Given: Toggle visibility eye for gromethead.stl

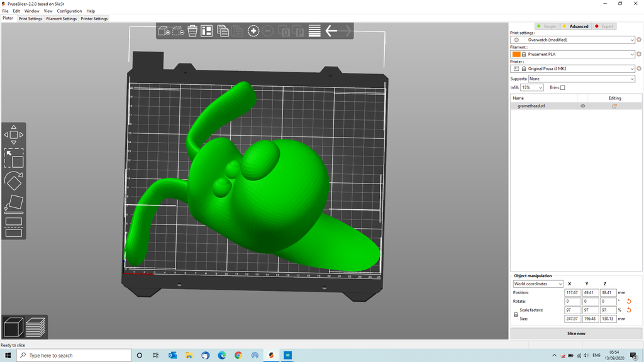Looking at the screenshot, I should (582, 106).
